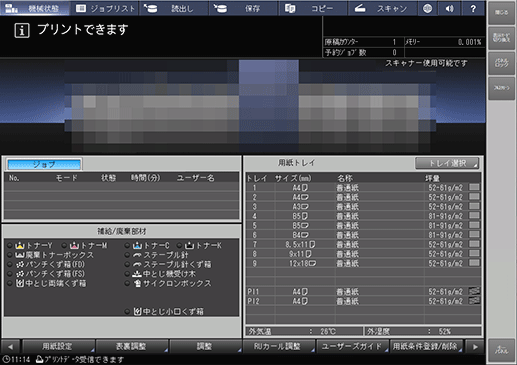Click the 外気温 28℃ reading

coord(304,331)
